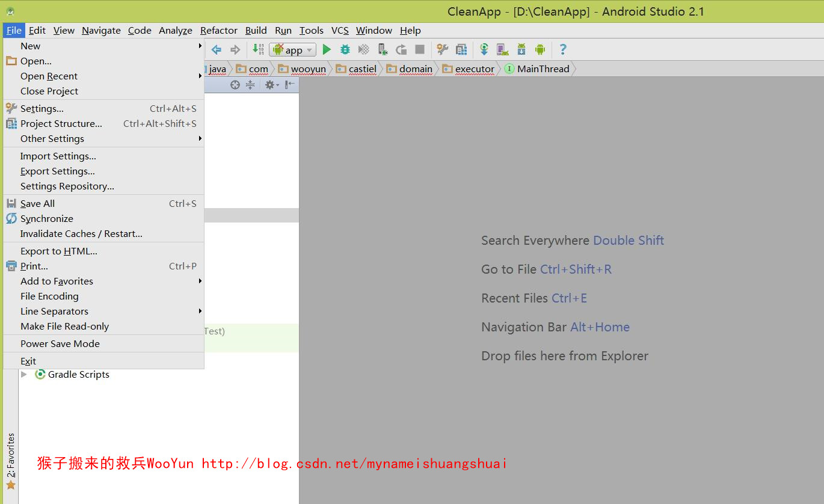Hide the project panel with the hide icon
Image resolution: width=824 pixels, height=504 pixels.
pyautogui.click(x=290, y=85)
